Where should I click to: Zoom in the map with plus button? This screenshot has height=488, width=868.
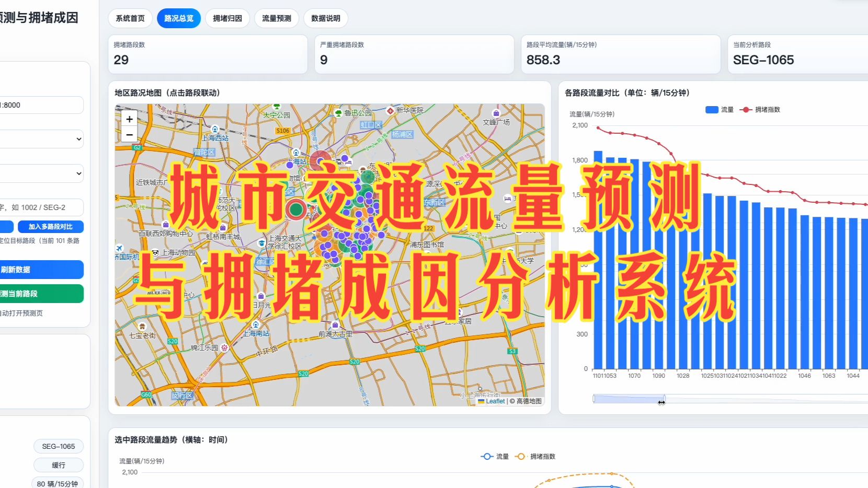tap(129, 119)
